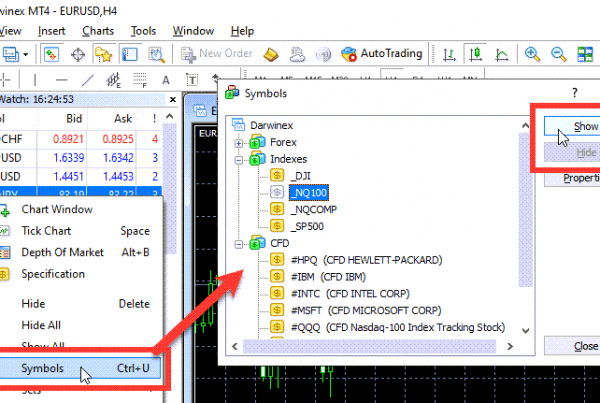Click the Ask column header

tap(123, 119)
